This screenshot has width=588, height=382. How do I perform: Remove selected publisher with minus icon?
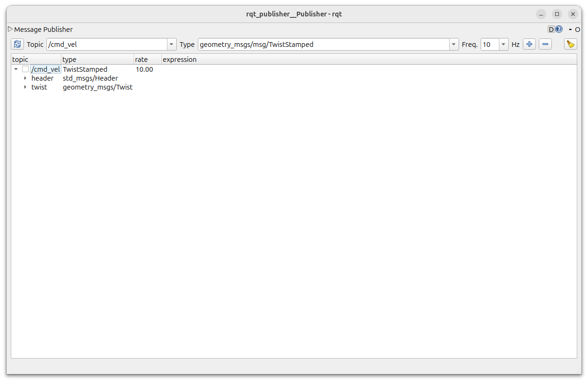[545, 45]
